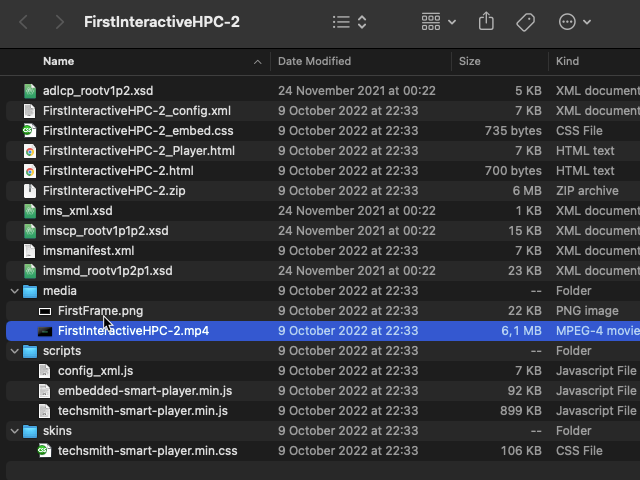This screenshot has height=480, width=640.
Task: Click the Tags icon in toolbar
Action: point(525,22)
